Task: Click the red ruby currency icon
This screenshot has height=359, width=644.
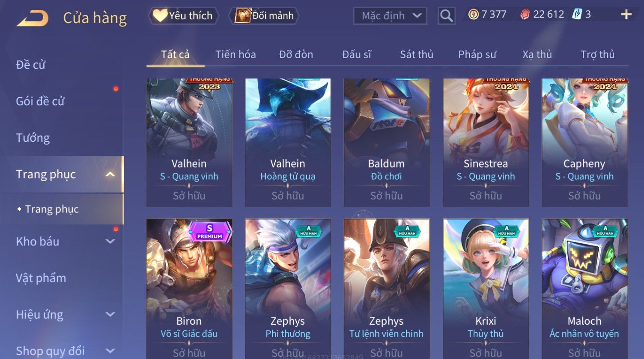Action: pos(525,15)
